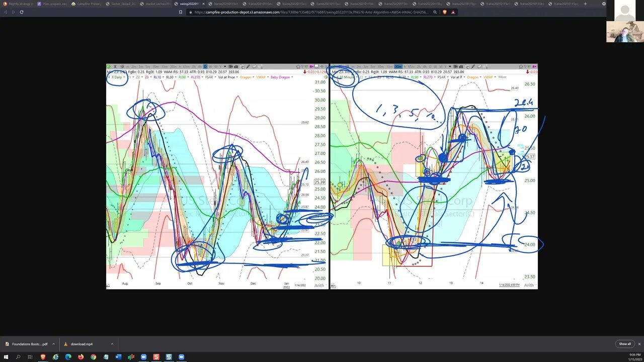Close the downloads bar

[x=639, y=344]
